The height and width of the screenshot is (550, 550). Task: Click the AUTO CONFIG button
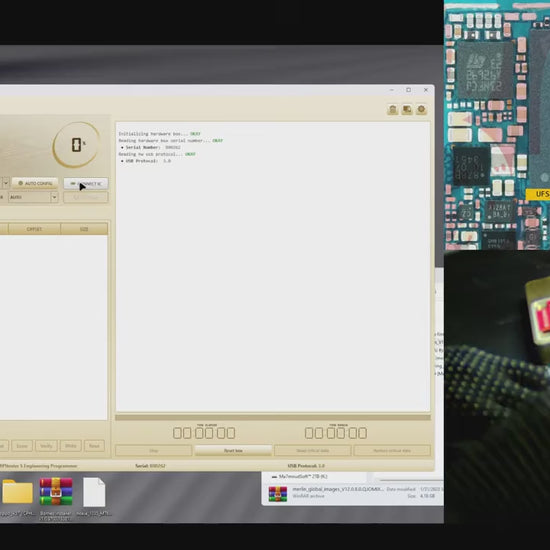tap(35, 183)
